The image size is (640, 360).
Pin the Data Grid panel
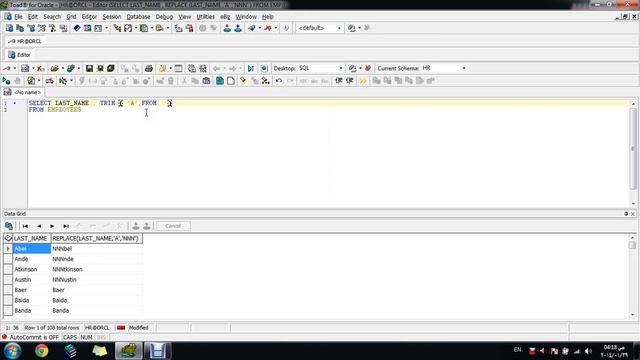626,214
